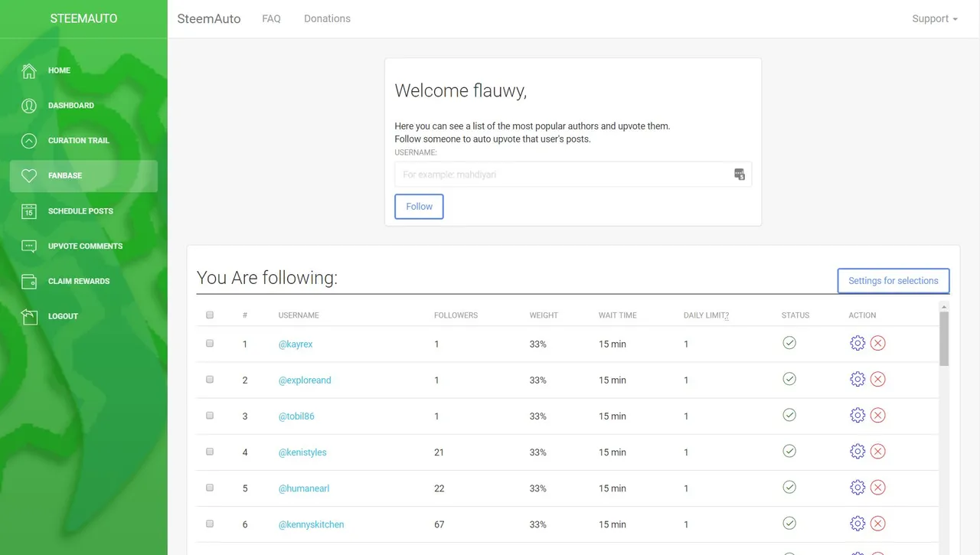
Task: Toggle the select-all checkbox in table header
Action: pos(210,315)
